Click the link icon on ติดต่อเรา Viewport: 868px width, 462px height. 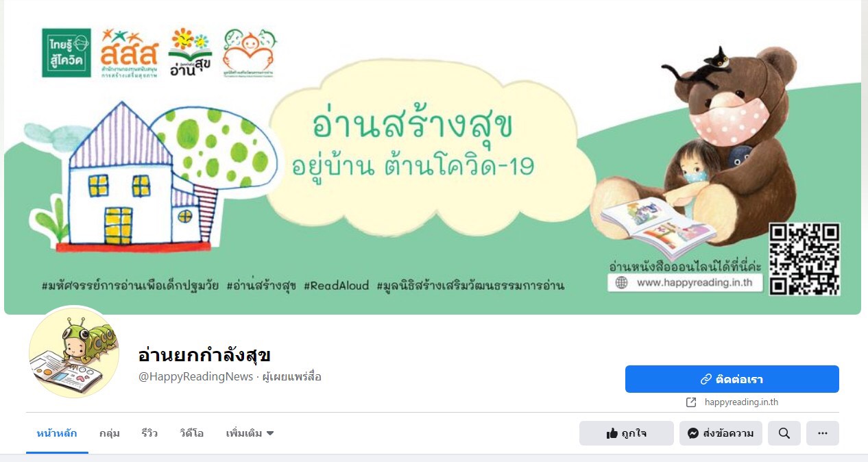(706, 379)
